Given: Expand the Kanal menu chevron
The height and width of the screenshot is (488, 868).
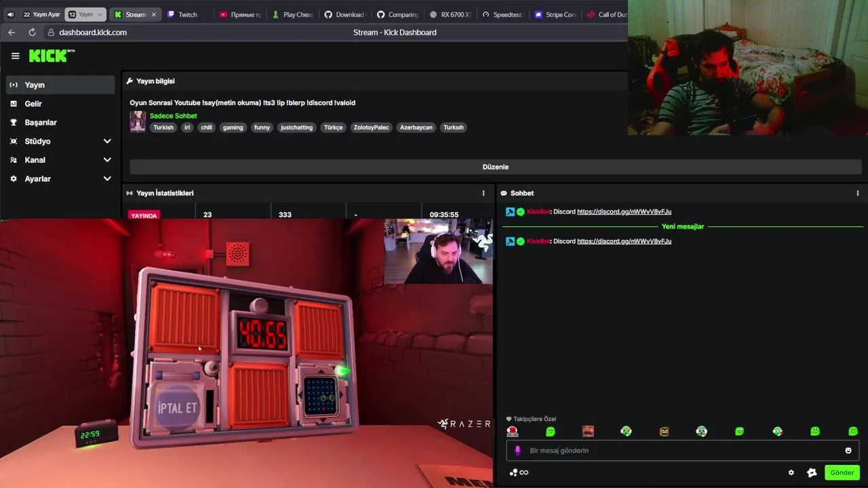Looking at the screenshot, I should coord(107,160).
